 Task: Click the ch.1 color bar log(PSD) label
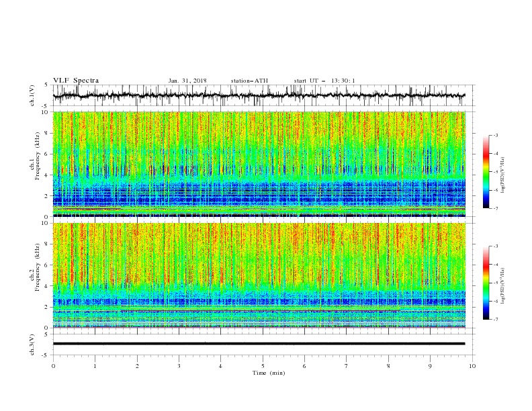tap(503, 175)
